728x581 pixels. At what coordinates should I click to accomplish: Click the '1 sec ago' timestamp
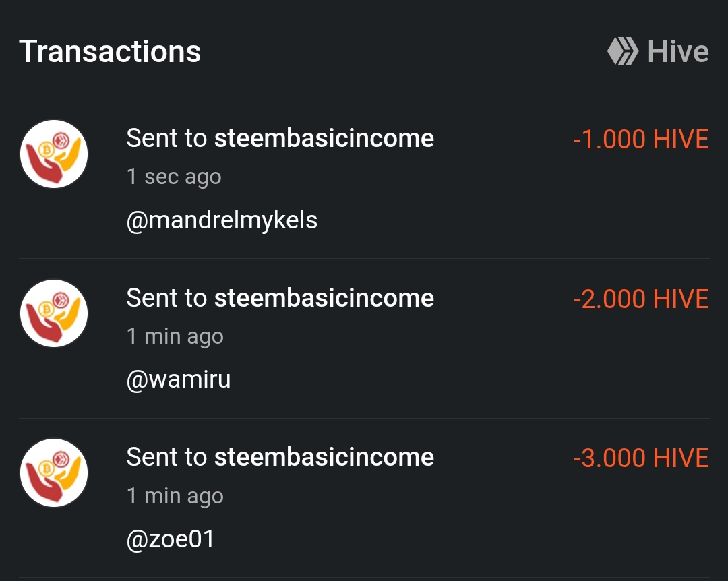(174, 177)
